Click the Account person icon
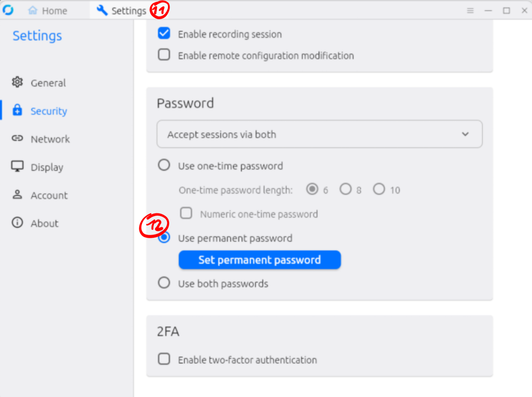532x397 pixels. click(17, 195)
